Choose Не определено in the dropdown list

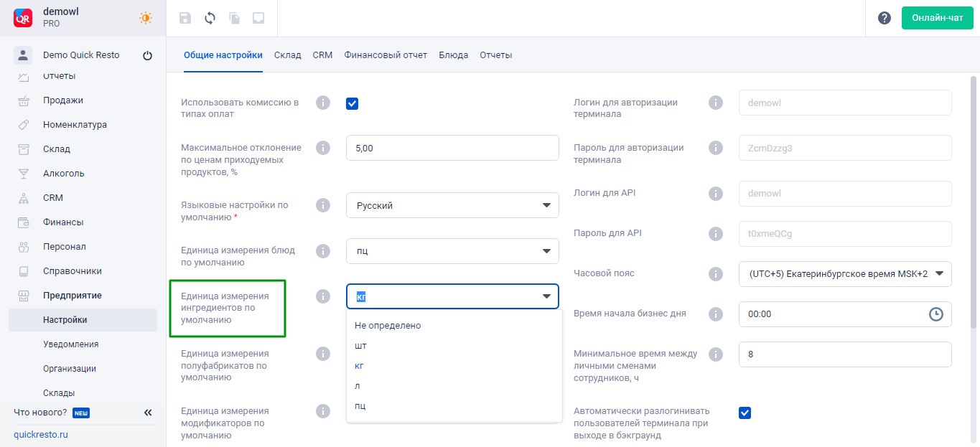[x=454, y=325]
